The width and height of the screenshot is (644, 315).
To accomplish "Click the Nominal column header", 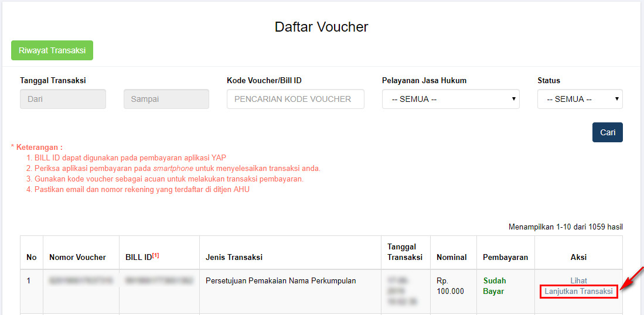I will 451,258.
